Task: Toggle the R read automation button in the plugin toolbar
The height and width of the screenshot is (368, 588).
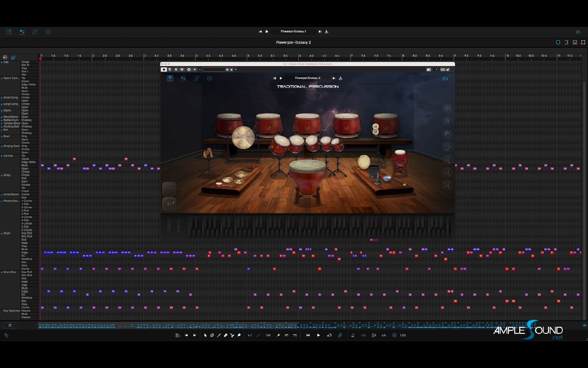Action: pos(176,70)
